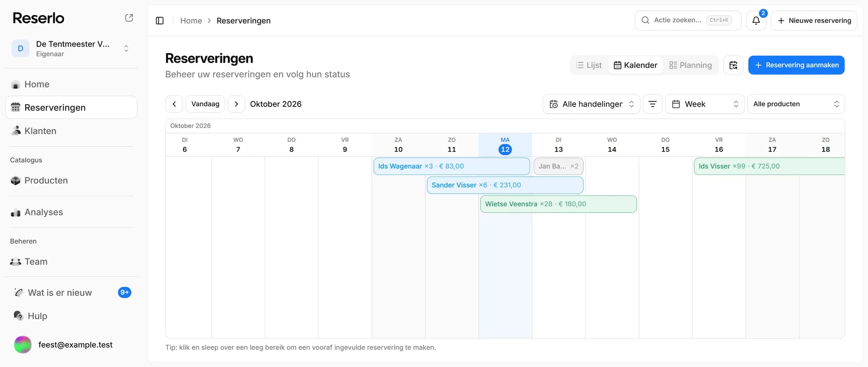Open the Week view dropdown

point(705,104)
